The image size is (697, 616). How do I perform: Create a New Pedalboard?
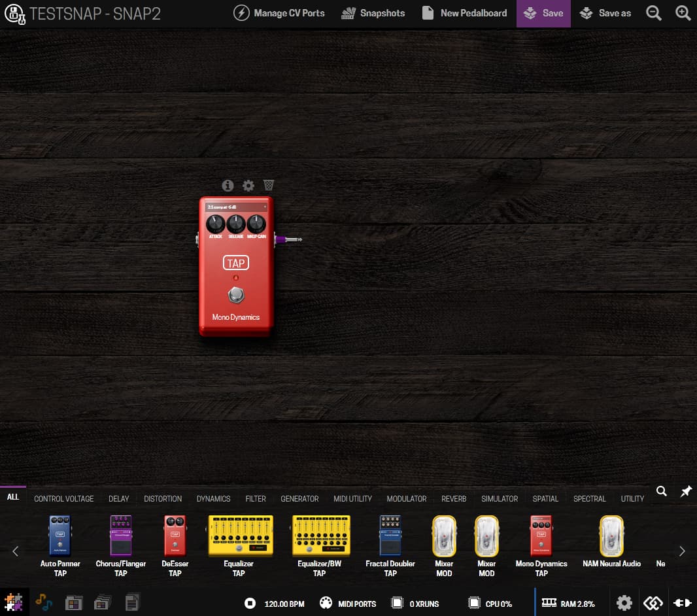[x=464, y=13]
